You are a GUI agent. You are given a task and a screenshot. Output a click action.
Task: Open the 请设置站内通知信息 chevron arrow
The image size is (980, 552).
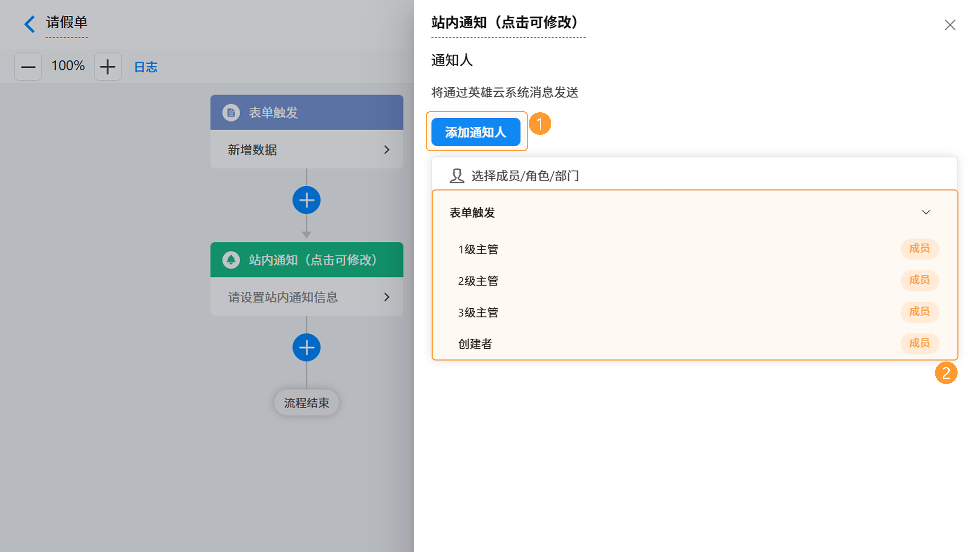[387, 297]
